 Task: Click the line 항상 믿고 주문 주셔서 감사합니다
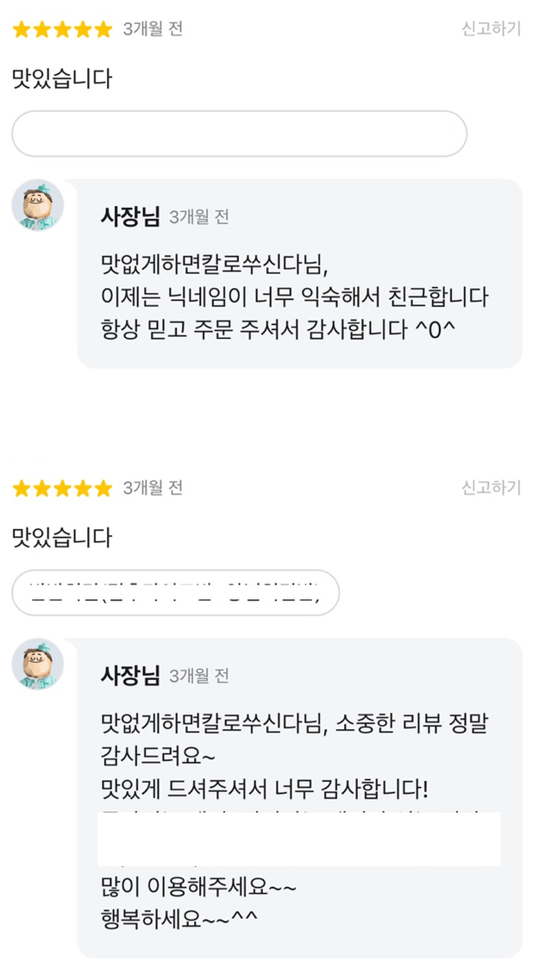coord(277,331)
